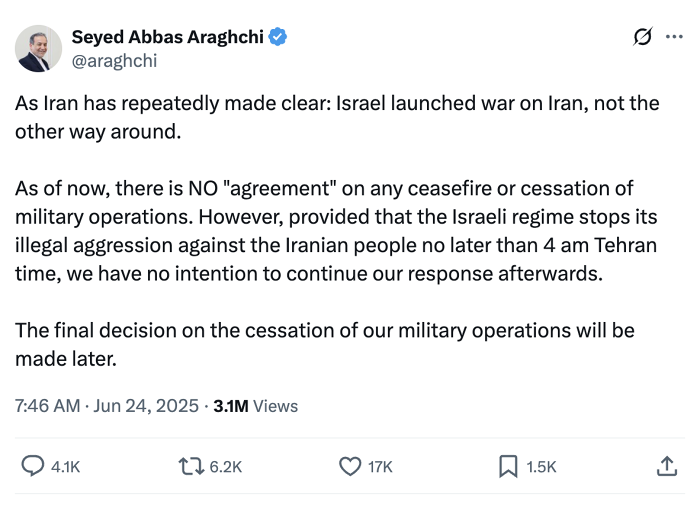
Task: Open the 3.1M Views analytics
Action: point(256,406)
